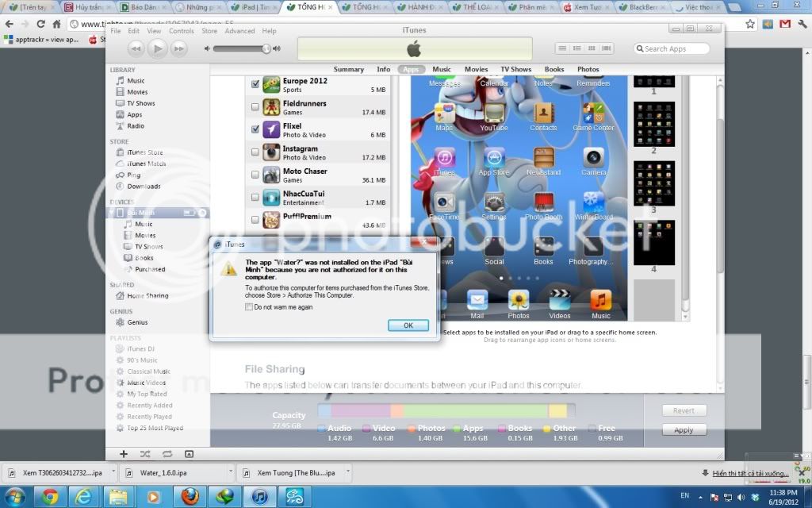The image size is (812, 508).
Task: Open the Chrome wrench menu
Action: (x=802, y=24)
